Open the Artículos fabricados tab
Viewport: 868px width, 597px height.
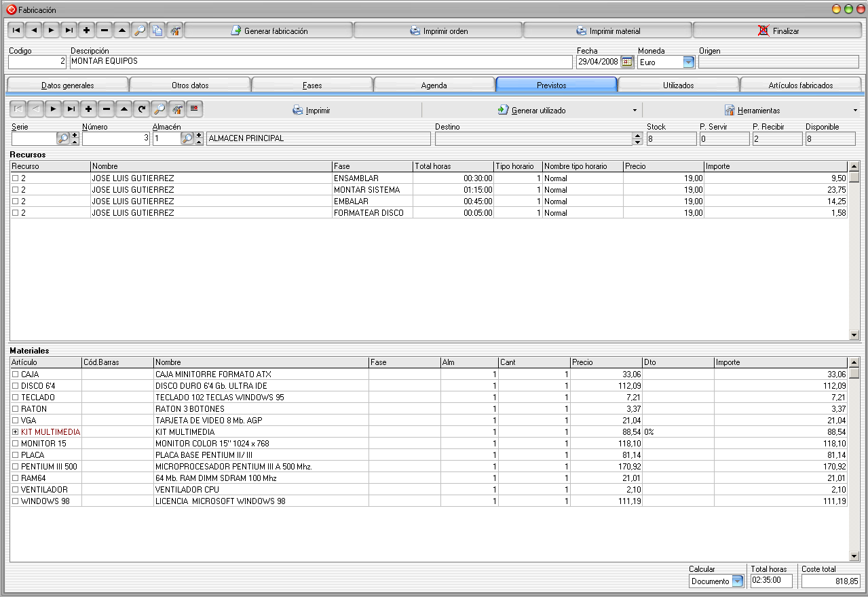(x=800, y=85)
